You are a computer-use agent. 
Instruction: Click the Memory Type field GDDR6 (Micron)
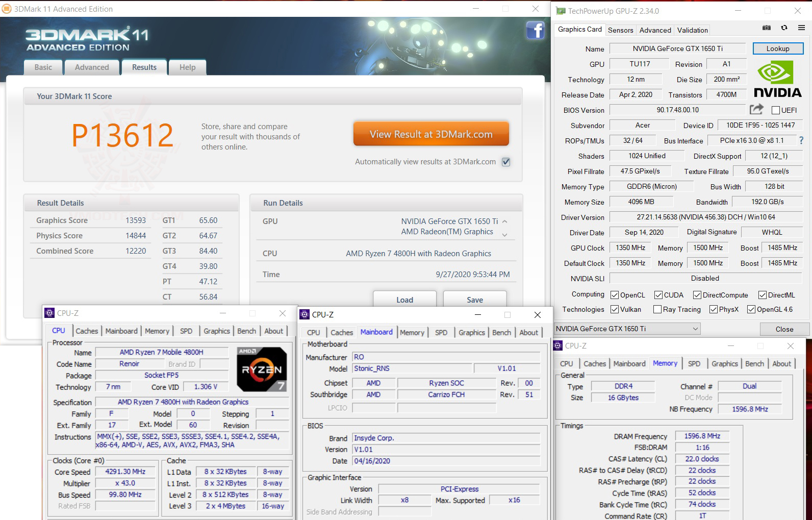[x=652, y=186]
